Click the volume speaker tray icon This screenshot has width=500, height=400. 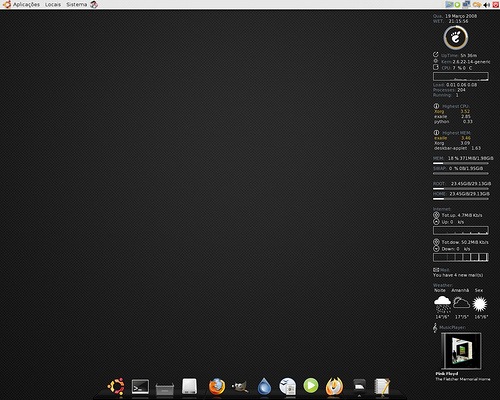tap(487, 5)
